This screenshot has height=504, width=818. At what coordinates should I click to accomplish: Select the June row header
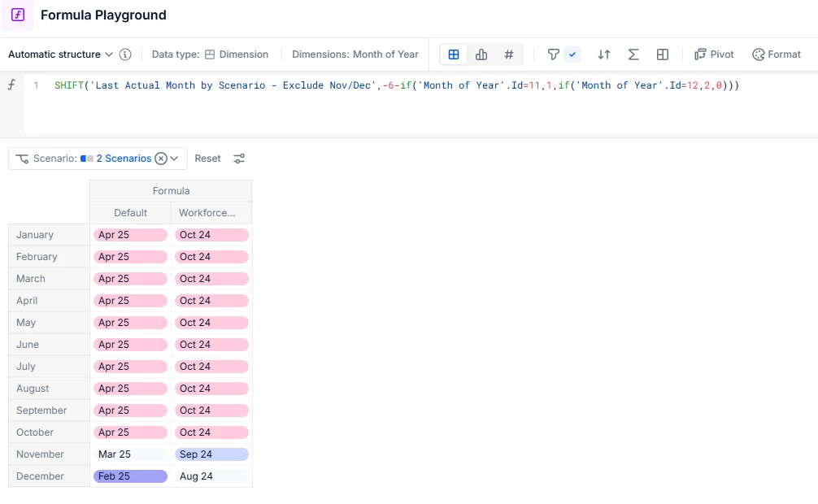pyautogui.click(x=49, y=345)
